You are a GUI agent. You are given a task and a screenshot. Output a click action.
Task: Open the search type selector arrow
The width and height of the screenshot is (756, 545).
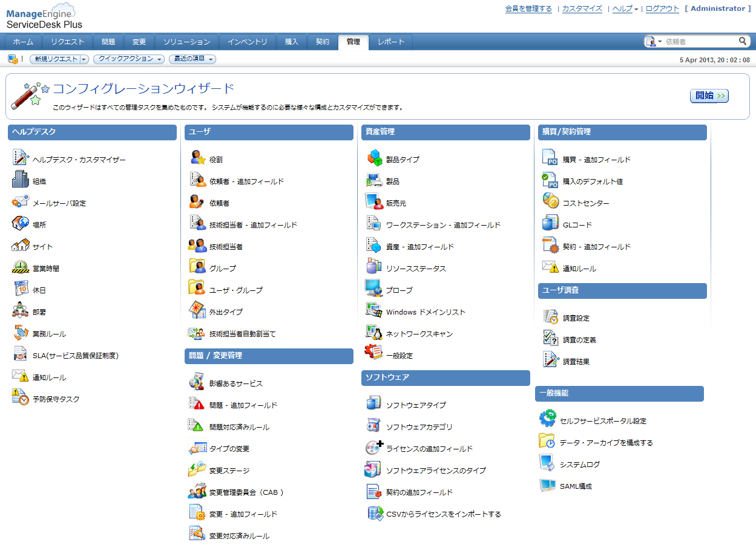pyautogui.click(x=660, y=42)
